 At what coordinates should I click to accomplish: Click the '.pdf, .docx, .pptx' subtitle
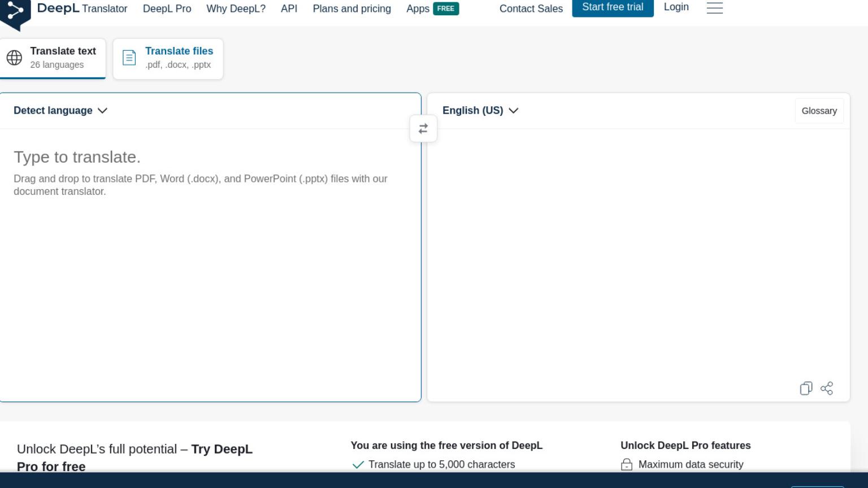178,65
